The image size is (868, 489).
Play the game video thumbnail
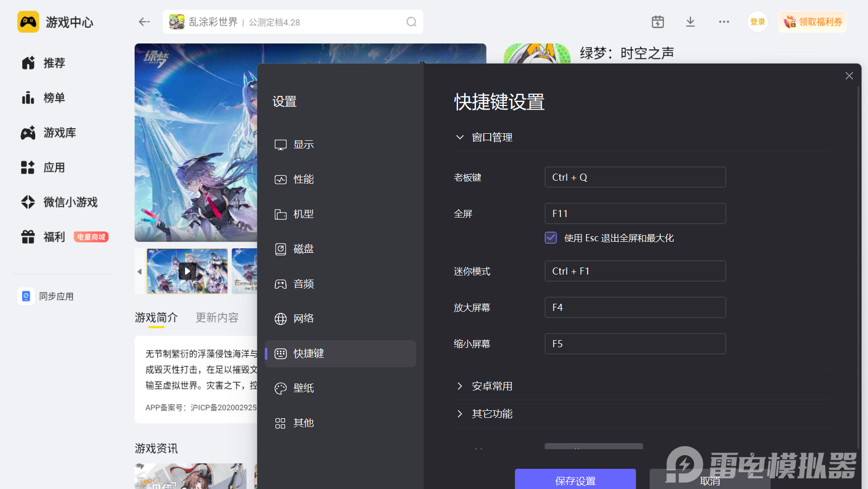pyautogui.click(x=187, y=271)
